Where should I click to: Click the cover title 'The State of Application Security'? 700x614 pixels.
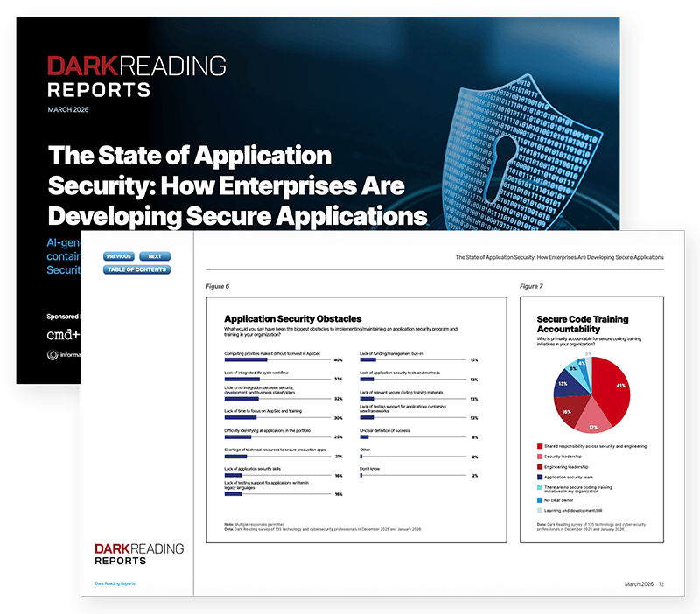tap(237, 185)
